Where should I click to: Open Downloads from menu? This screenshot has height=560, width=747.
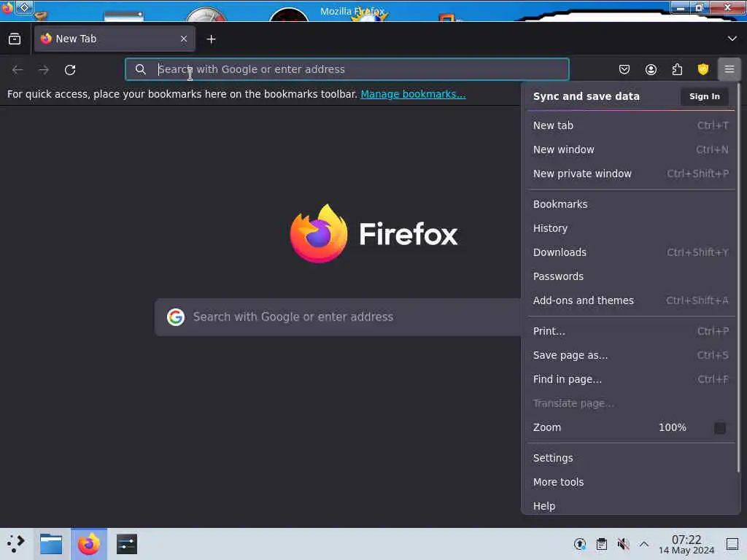pyautogui.click(x=631, y=252)
